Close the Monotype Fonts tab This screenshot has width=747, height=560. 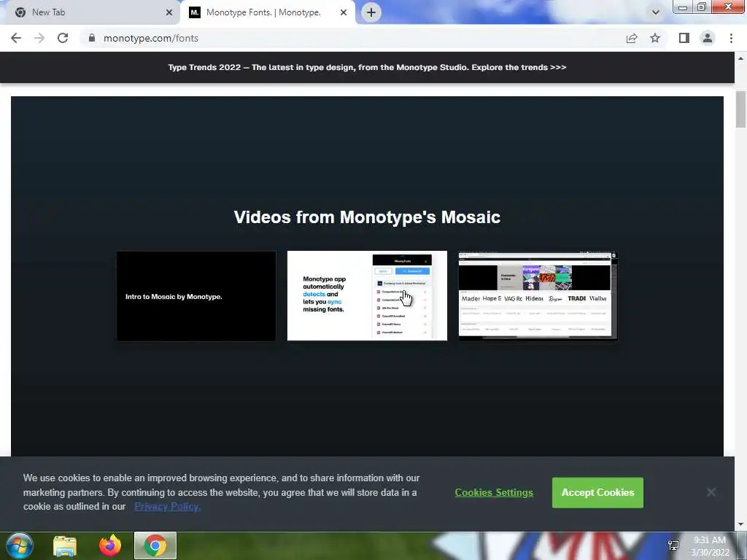344,12
